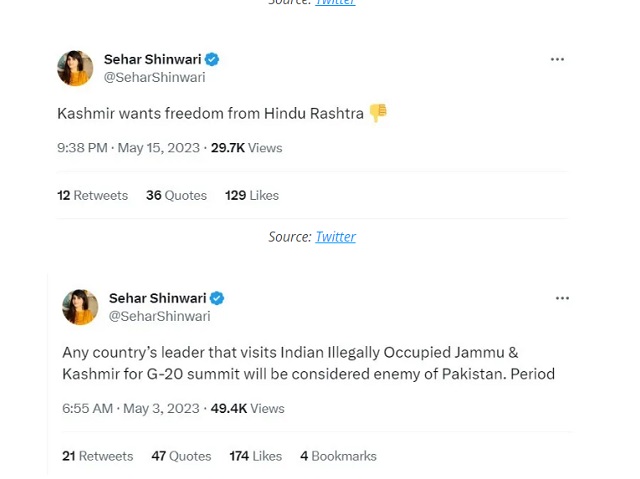Open the 47 Quotes list
640x479 pixels.
pyautogui.click(x=181, y=456)
